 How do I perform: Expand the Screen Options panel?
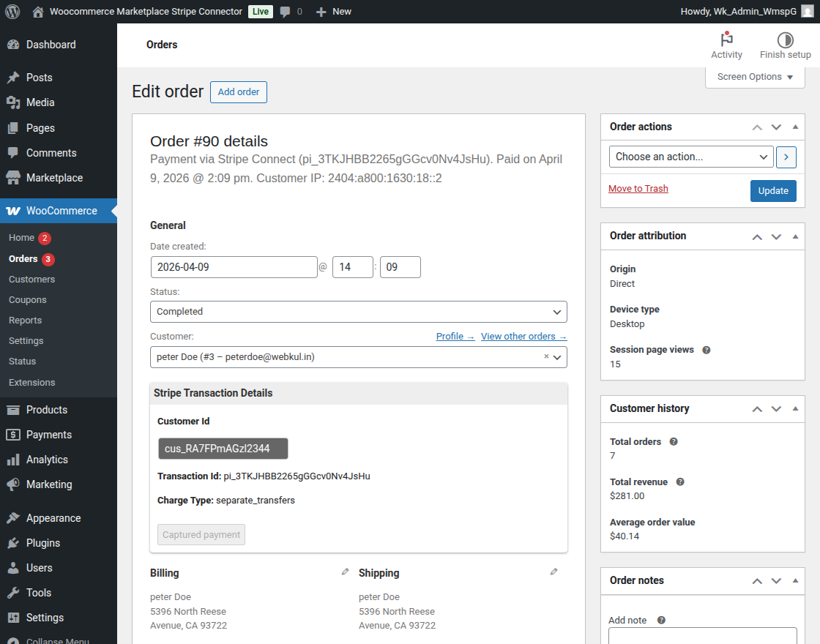click(x=755, y=77)
